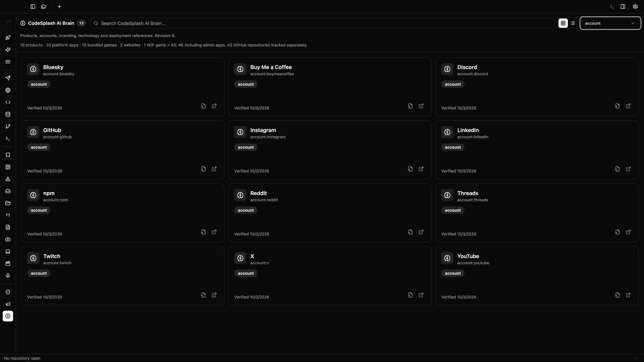Focus the Search CodeSplash AI Brain field
Viewport: 644px width, 362px height.
(322, 23)
